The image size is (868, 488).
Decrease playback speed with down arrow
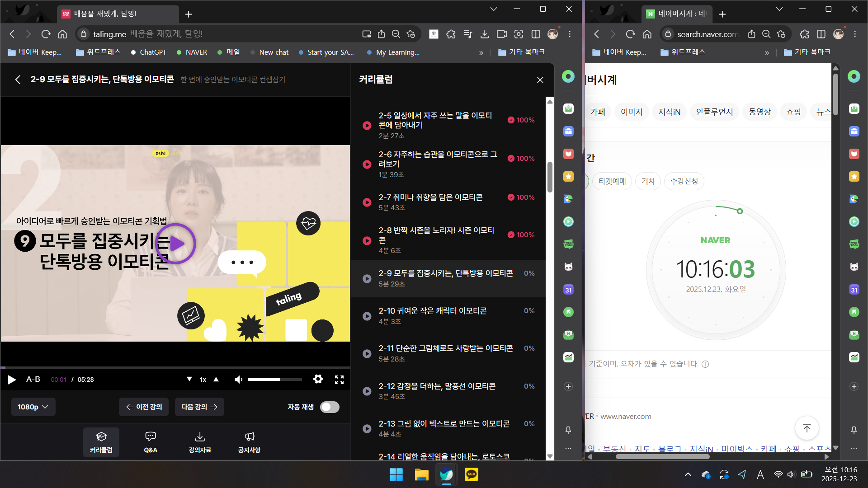pos(189,380)
